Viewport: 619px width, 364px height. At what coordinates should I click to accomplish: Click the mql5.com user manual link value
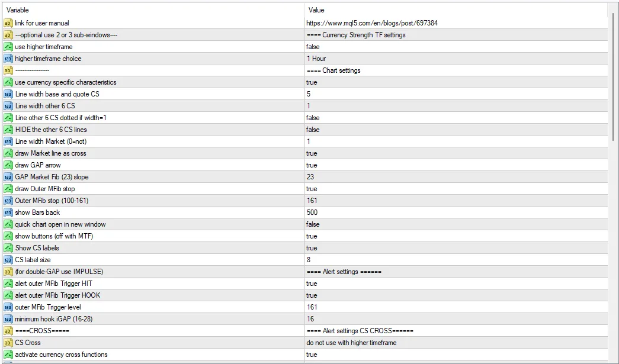(371, 23)
